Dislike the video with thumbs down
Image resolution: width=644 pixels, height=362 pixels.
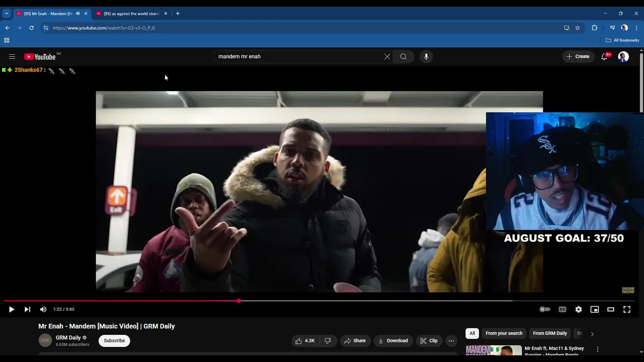click(x=328, y=341)
